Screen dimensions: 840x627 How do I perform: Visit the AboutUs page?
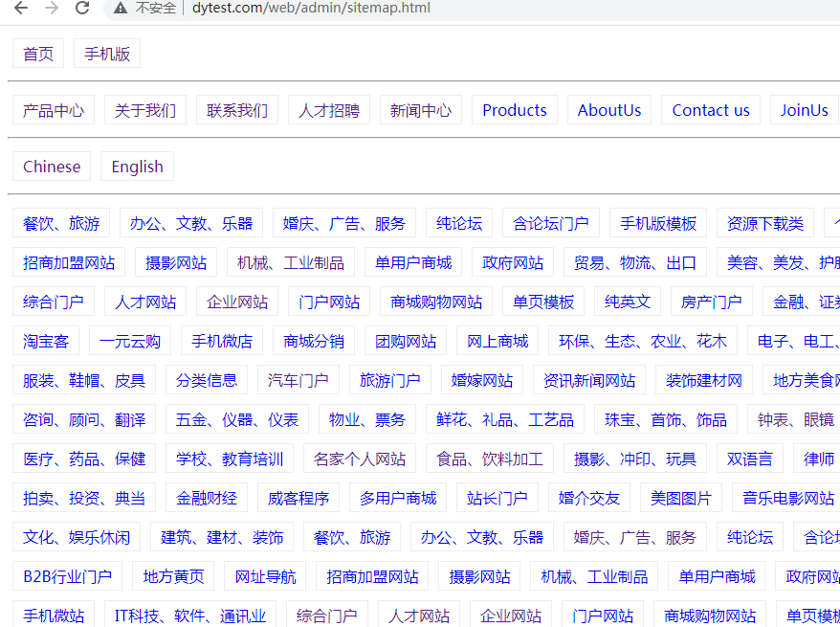click(x=608, y=110)
